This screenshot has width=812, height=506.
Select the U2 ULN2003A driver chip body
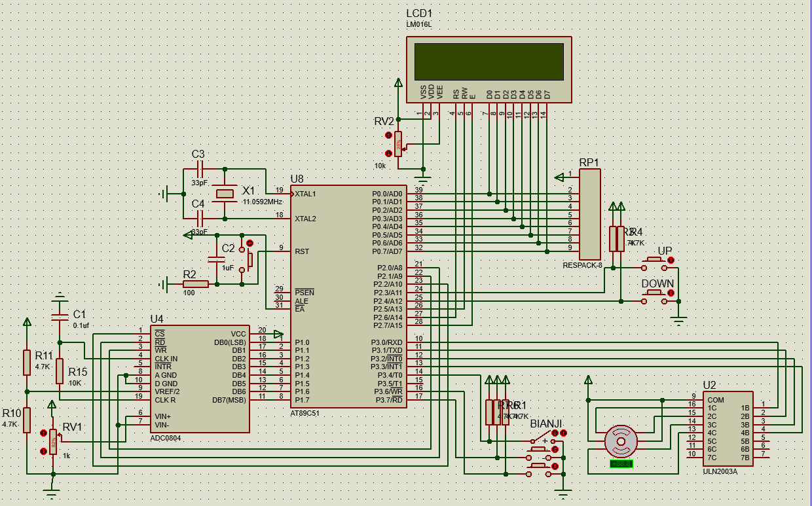728,429
